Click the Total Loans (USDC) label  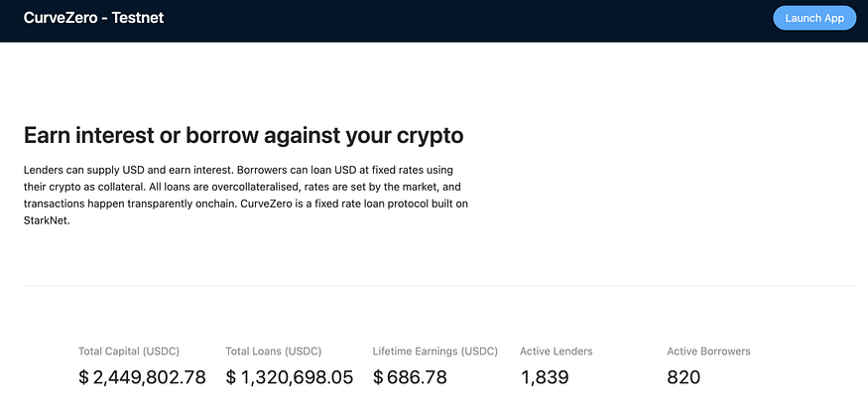click(x=274, y=351)
